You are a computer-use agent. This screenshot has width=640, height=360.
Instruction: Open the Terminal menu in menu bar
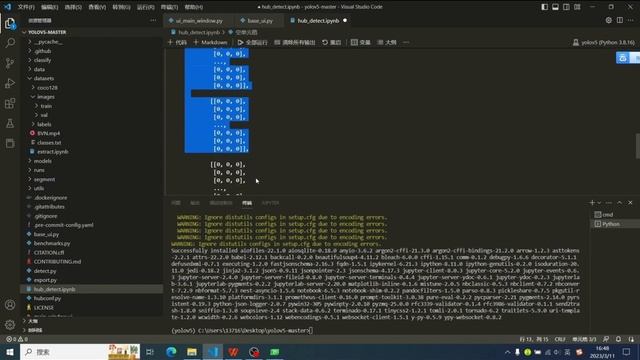coord(169,7)
